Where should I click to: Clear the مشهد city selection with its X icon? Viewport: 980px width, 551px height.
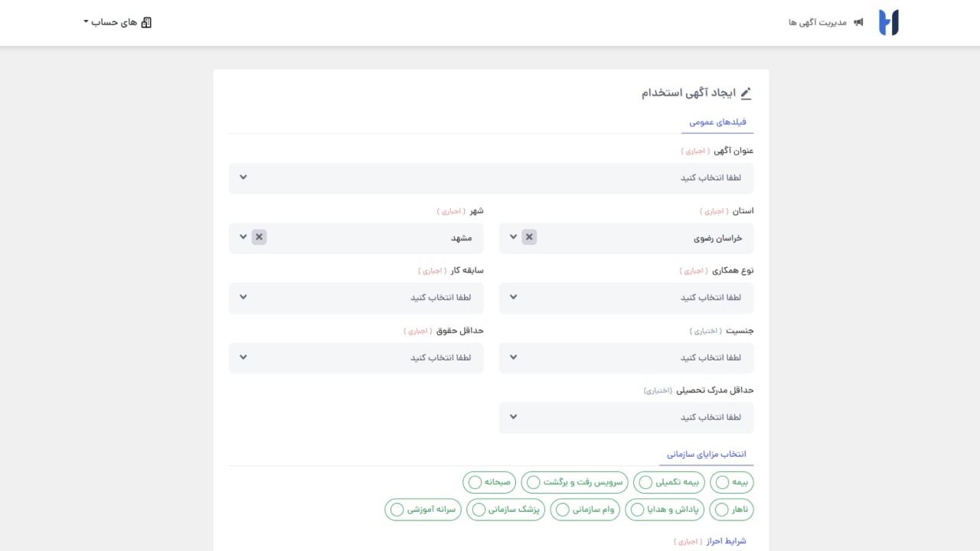[x=259, y=237]
